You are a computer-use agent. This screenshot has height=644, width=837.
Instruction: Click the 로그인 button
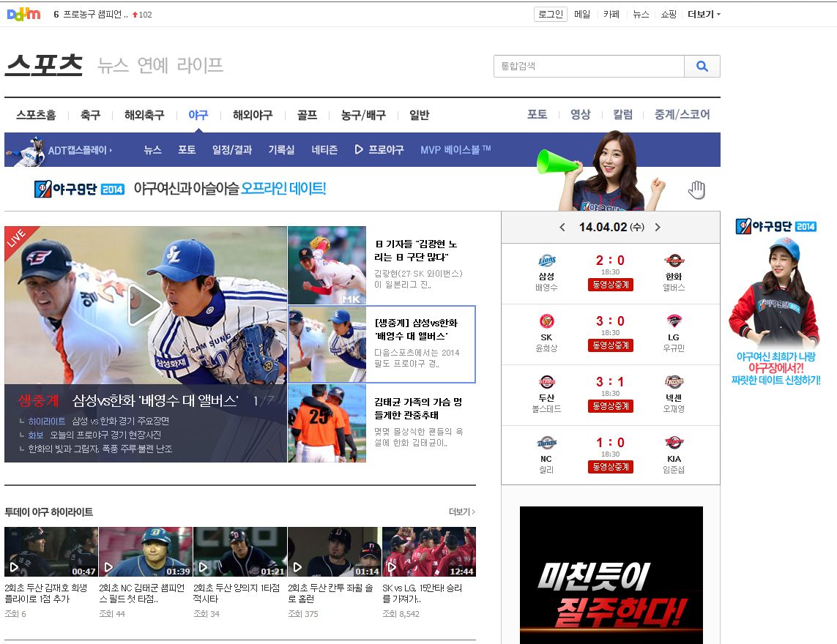click(550, 15)
